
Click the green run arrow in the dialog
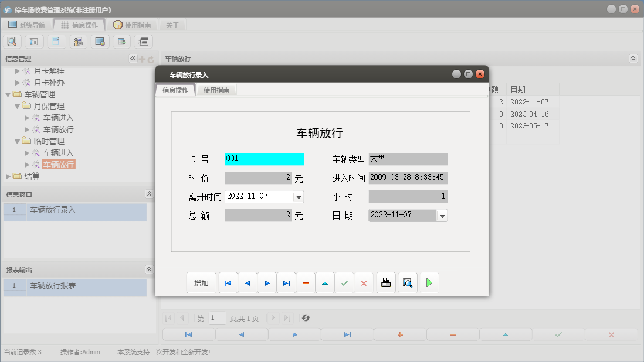[429, 283]
